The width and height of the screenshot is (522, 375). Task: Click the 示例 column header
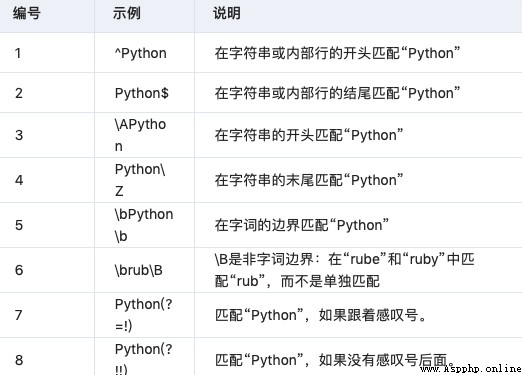126,14
